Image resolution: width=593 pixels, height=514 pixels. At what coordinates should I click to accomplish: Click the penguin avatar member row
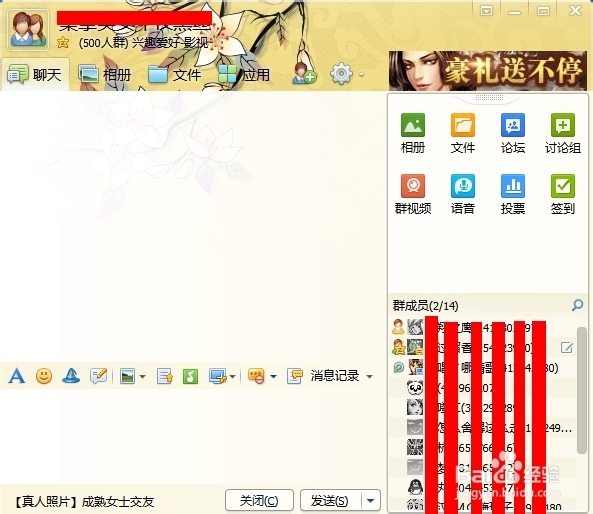pyautogui.click(x=482, y=488)
